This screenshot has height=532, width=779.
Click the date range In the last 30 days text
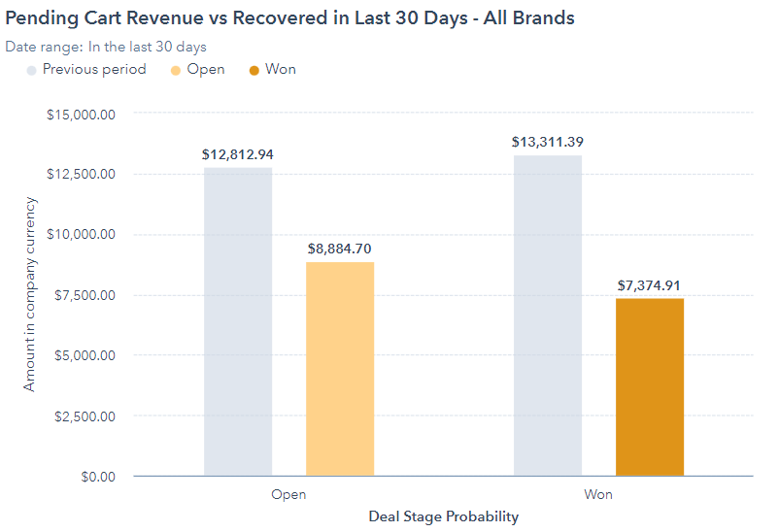point(147,47)
